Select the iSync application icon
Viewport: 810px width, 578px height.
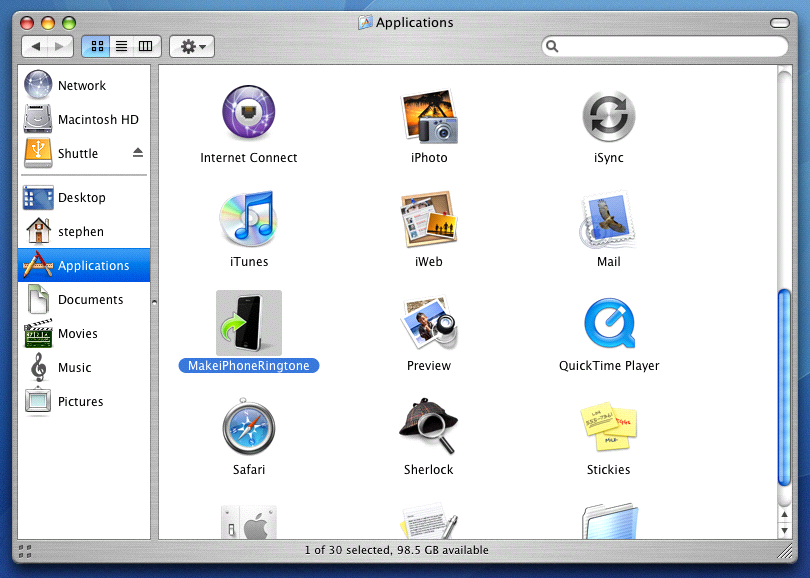pos(609,116)
